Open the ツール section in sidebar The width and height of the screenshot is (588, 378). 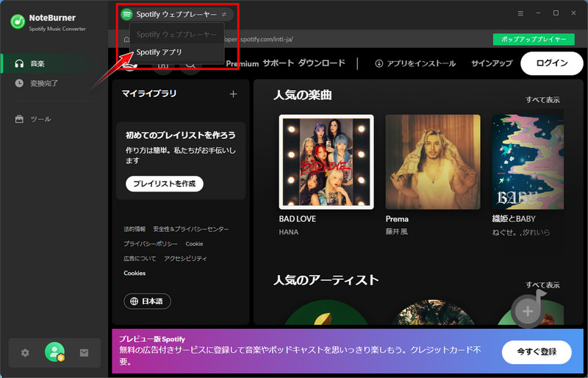pos(40,119)
